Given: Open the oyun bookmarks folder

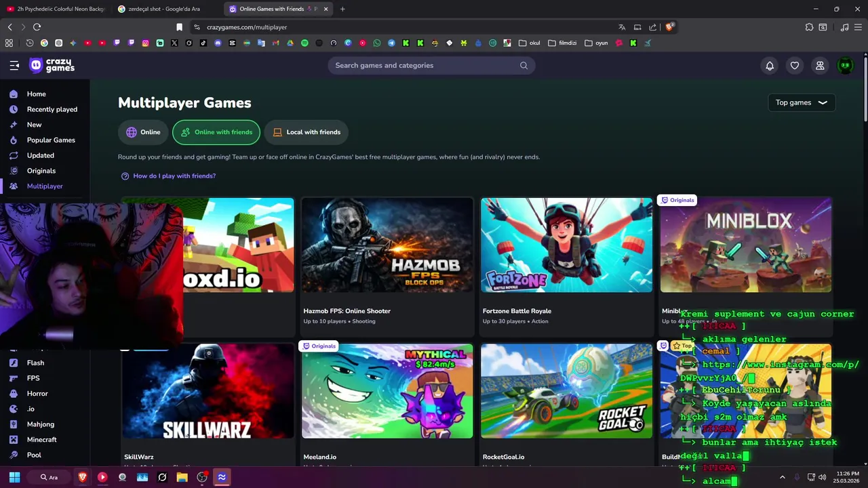Looking at the screenshot, I should click(x=596, y=43).
